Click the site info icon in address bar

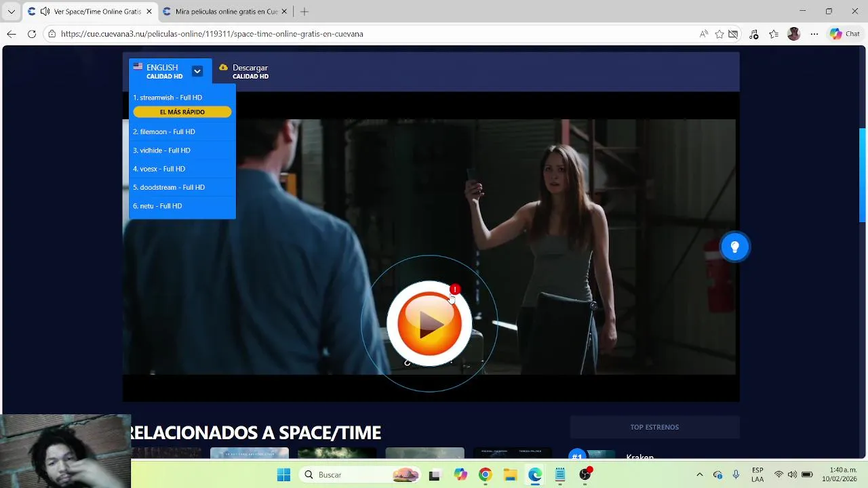(x=52, y=34)
